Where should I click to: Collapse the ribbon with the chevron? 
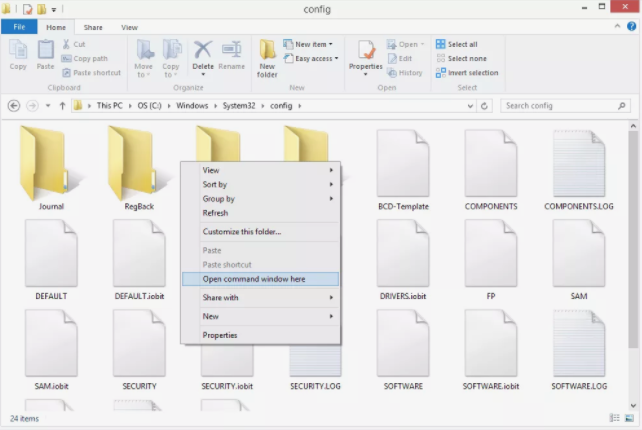click(x=617, y=26)
